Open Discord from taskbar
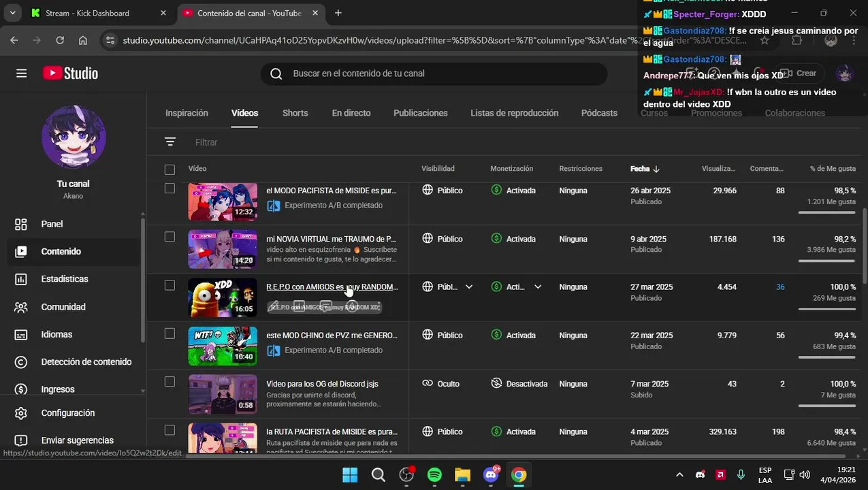The width and height of the screenshot is (868, 490). click(x=491, y=475)
